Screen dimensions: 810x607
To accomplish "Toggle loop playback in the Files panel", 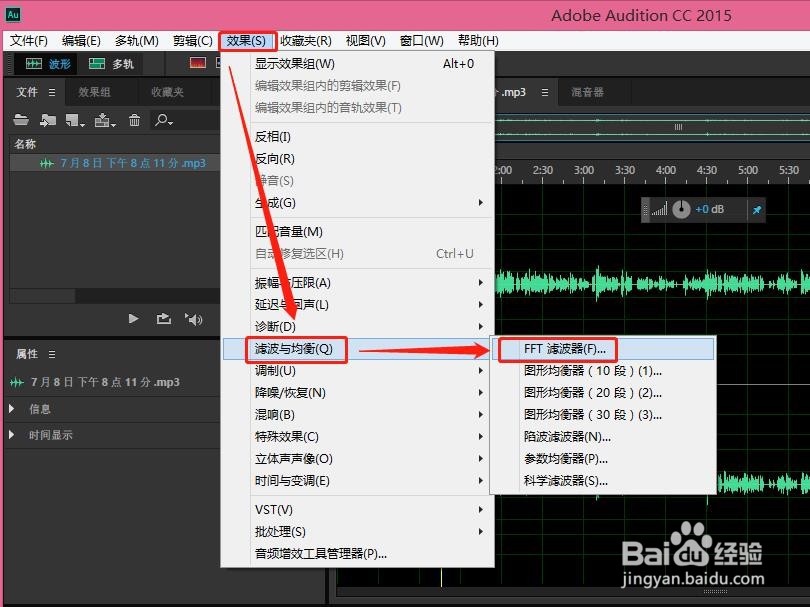I will [163, 318].
